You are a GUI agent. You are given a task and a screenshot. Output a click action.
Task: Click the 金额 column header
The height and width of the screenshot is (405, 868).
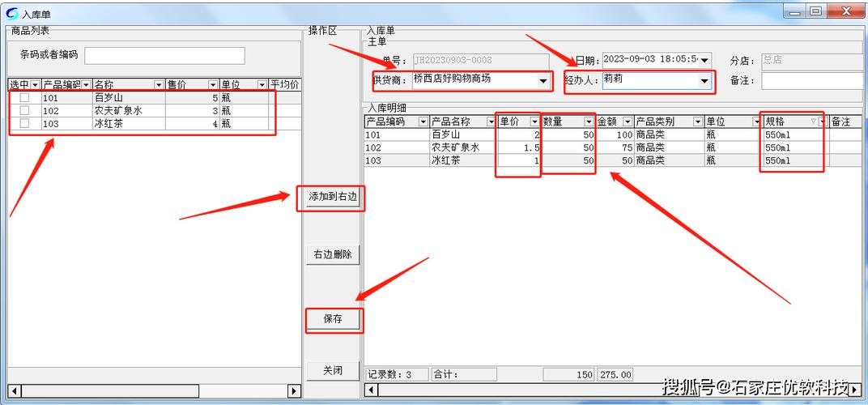coord(608,122)
